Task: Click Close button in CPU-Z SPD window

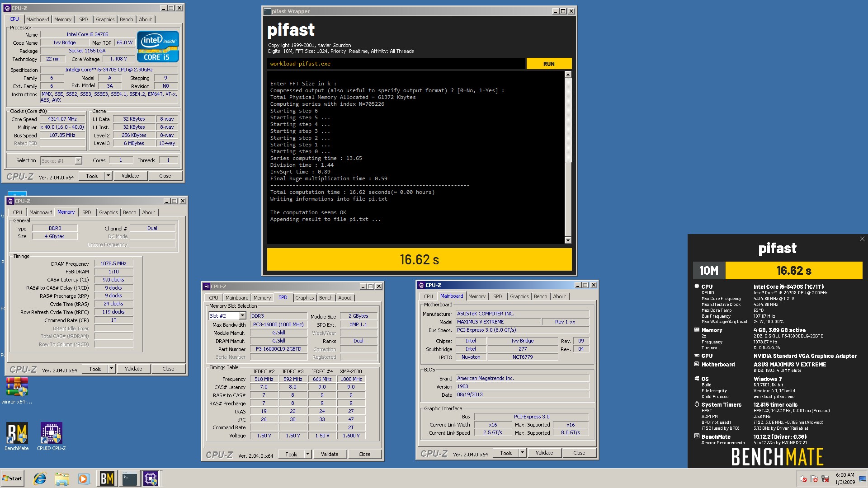Action: (364, 454)
